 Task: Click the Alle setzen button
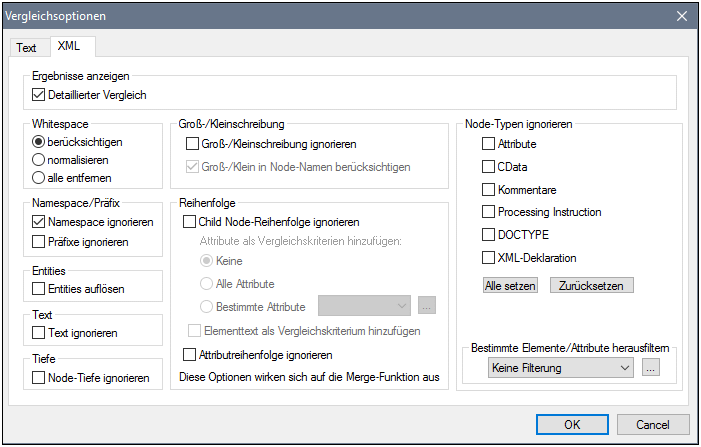[510, 285]
